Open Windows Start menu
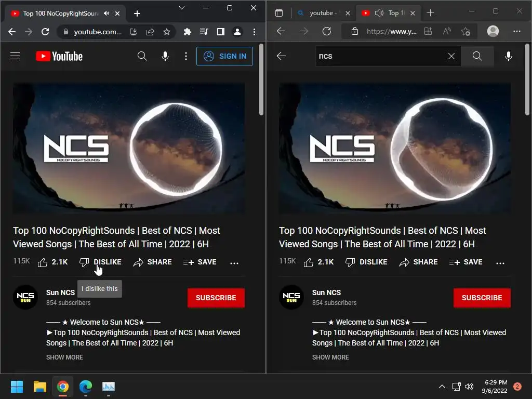The height and width of the screenshot is (399, 532). (17, 387)
